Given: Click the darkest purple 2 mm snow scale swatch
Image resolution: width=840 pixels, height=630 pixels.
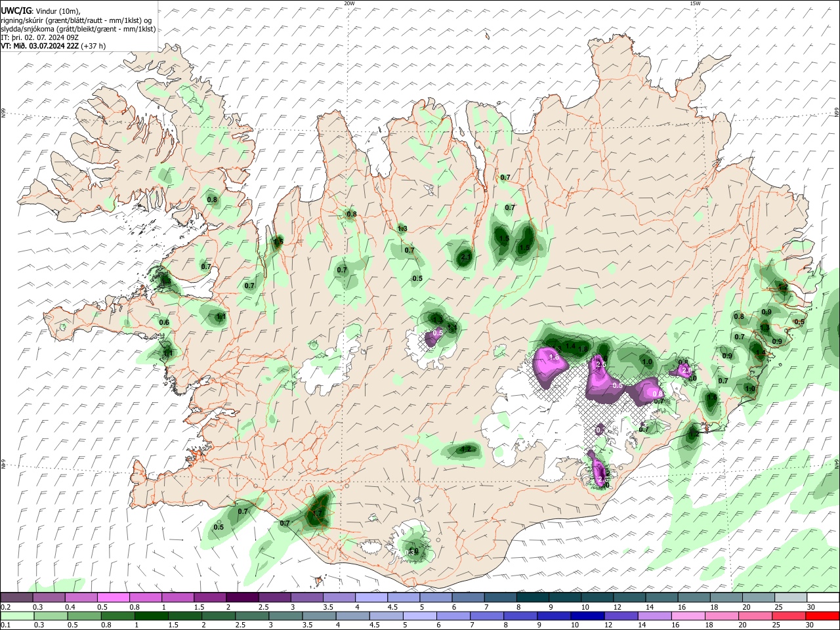Looking at the screenshot, I should tap(241, 598).
